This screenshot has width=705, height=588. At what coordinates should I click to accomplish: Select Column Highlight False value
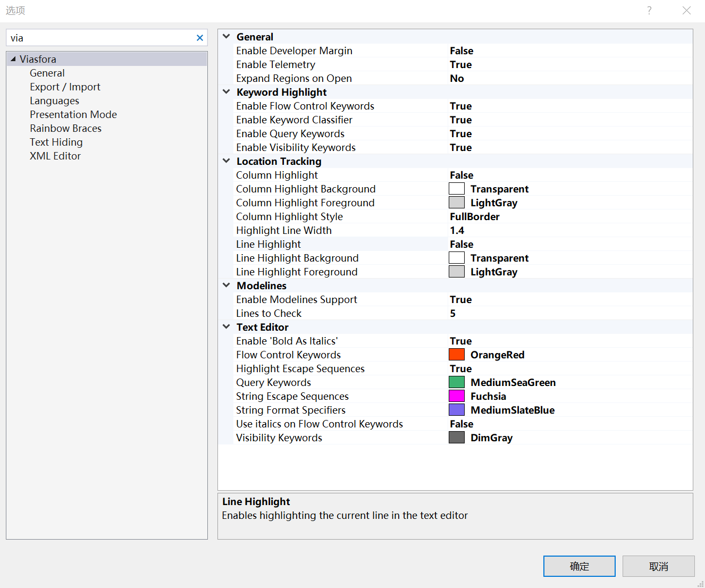point(461,175)
